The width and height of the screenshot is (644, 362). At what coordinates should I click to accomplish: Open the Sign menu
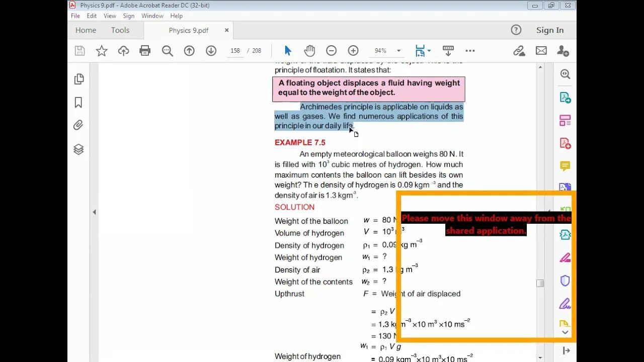coord(128,16)
